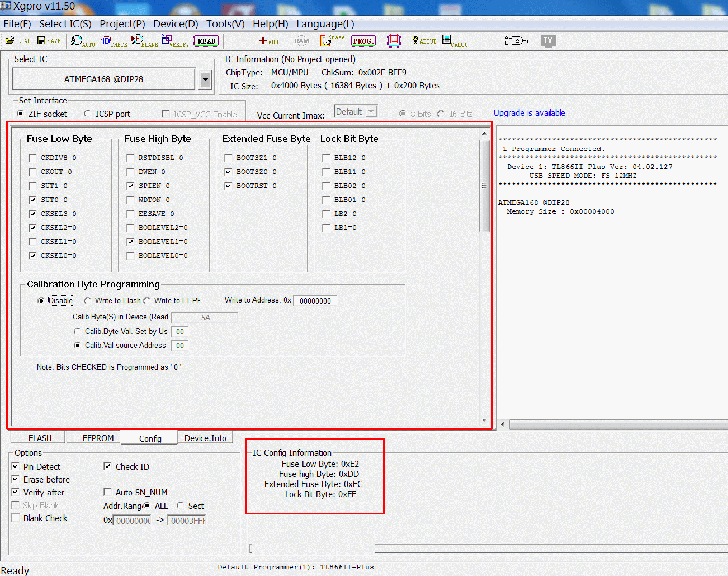Click the Calib.Val source Address input field
Viewport: 728px width, 576px height.
180,346
